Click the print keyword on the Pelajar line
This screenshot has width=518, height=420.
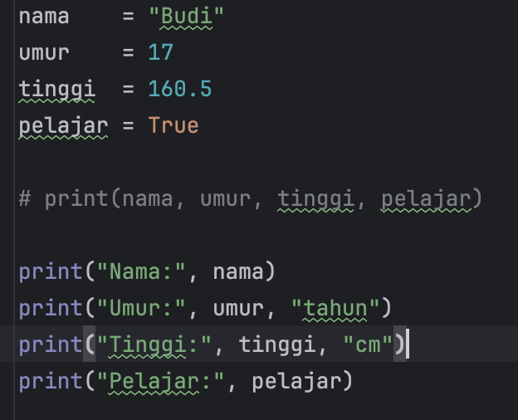pos(50,381)
